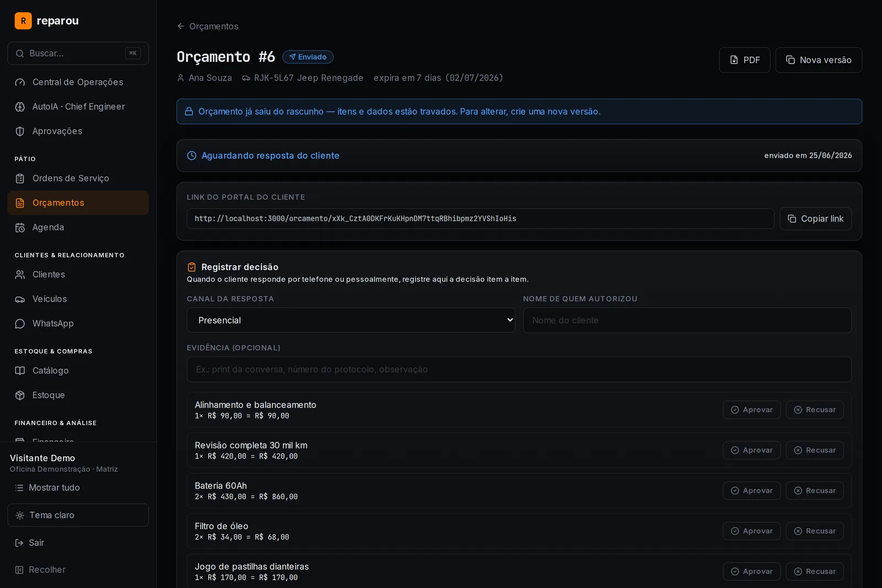The height and width of the screenshot is (588, 882).
Task: Click the Copiar link button
Action: pos(816,219)
